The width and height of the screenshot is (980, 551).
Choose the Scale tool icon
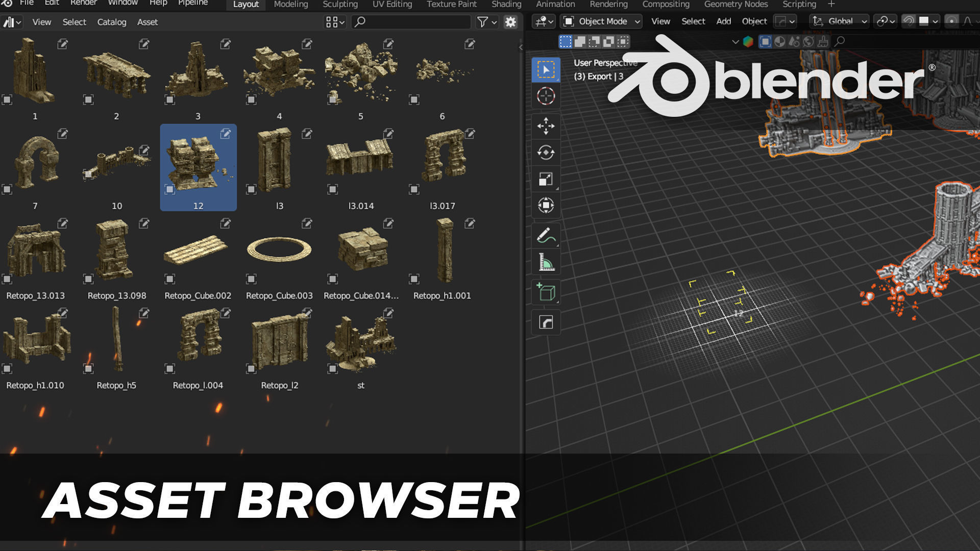coord(546,179)
